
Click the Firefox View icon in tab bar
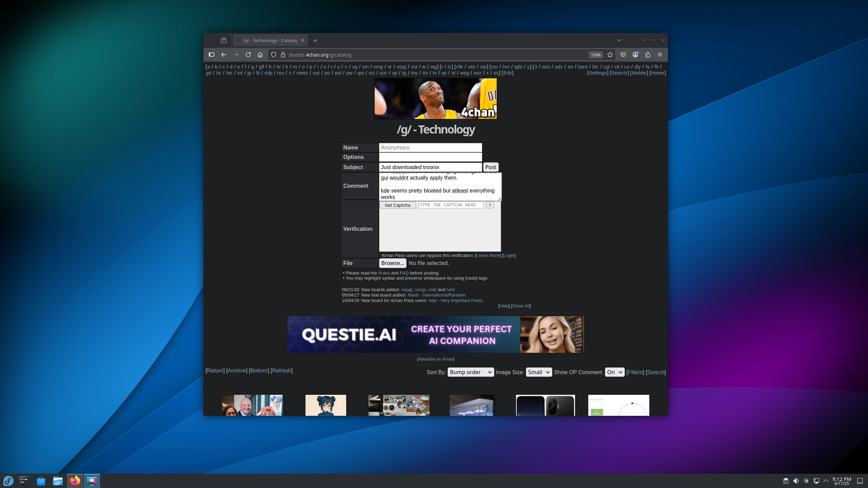tap(224, 40)
